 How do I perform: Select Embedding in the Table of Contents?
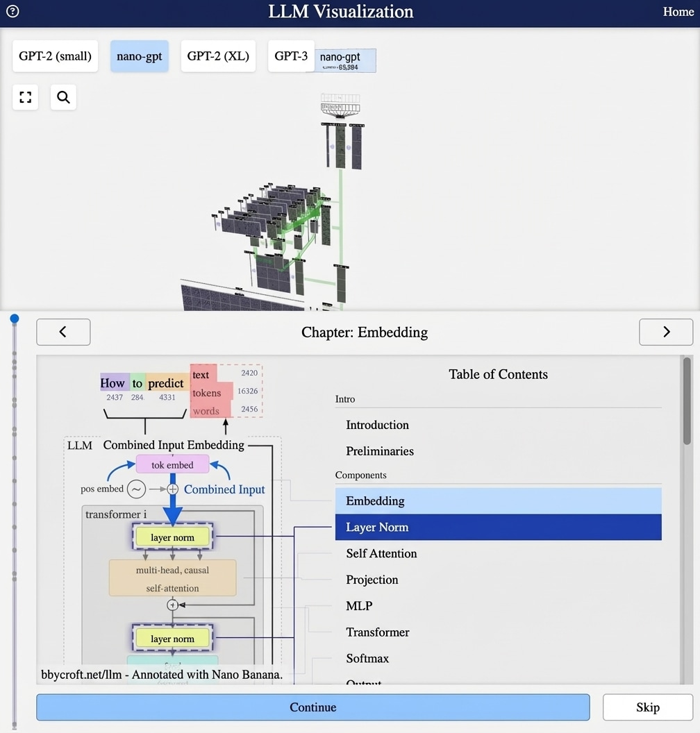[376, 500]
